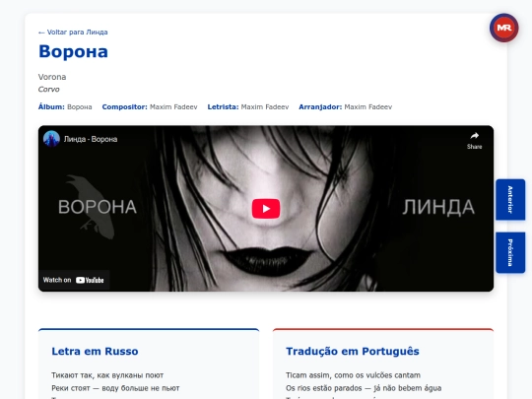Go to the Anterior song
532x399 pixels.
[510, 199]
